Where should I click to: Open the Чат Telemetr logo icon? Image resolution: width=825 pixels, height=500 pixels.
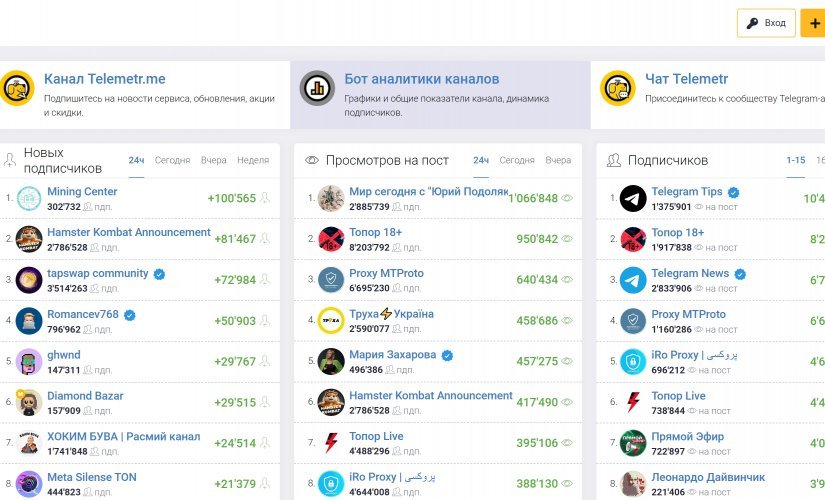[x=618, y=88]
